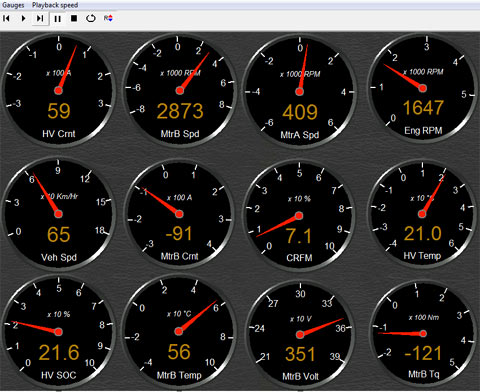Click the 21.0 temperature value

[423, 233]
